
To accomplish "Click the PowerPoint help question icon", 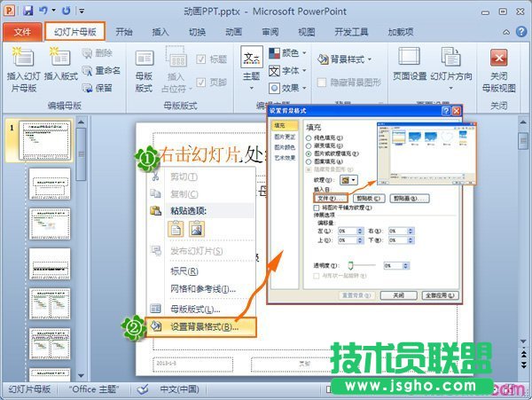I will pyautogui.click(x=521, y=32).
